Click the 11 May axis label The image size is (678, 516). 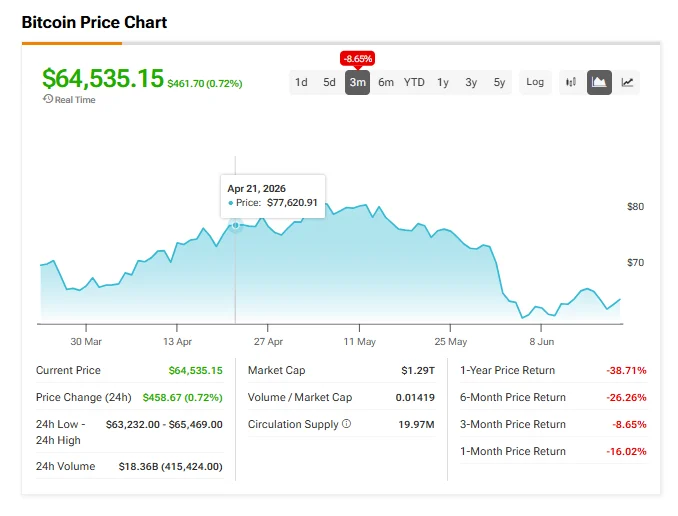tap(360, 342)
